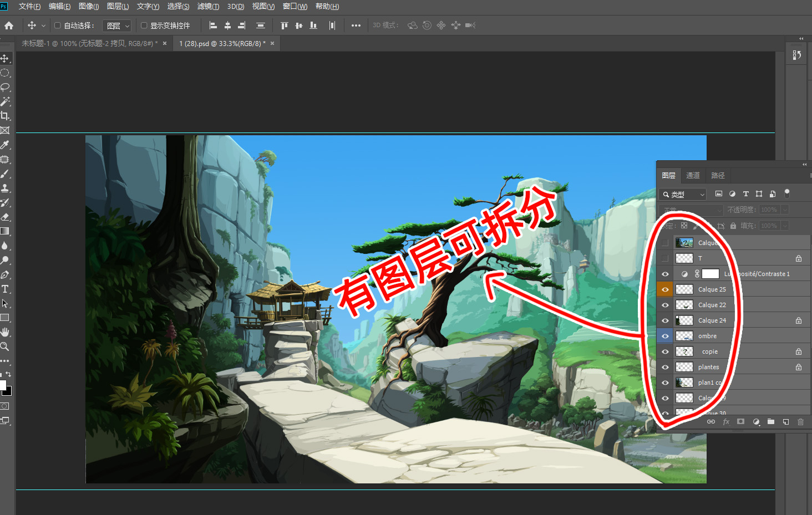Create a new layer
The width and height of the screenshot is (812, 515).
click(786, 422)
